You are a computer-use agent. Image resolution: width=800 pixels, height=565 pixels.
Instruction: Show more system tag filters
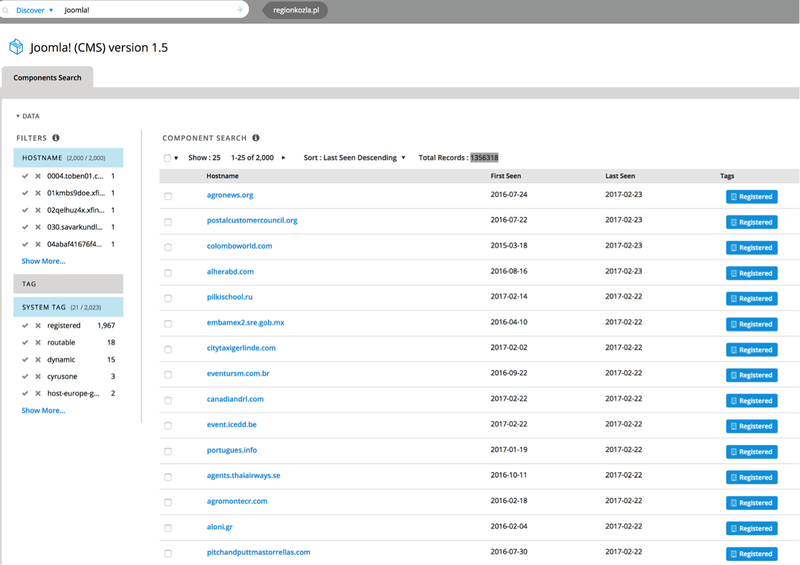pos(43,411)
